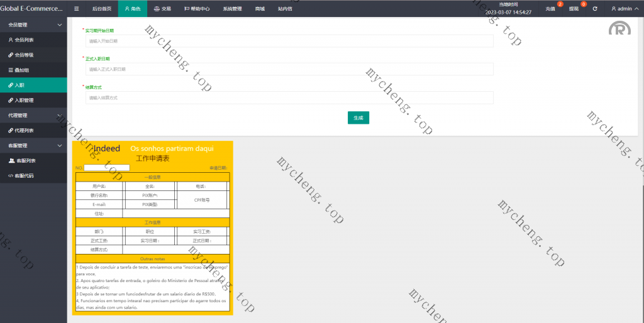
Task: Click the refresh icon in top bar
Action: pyautogui.click(x=595, y=9)
